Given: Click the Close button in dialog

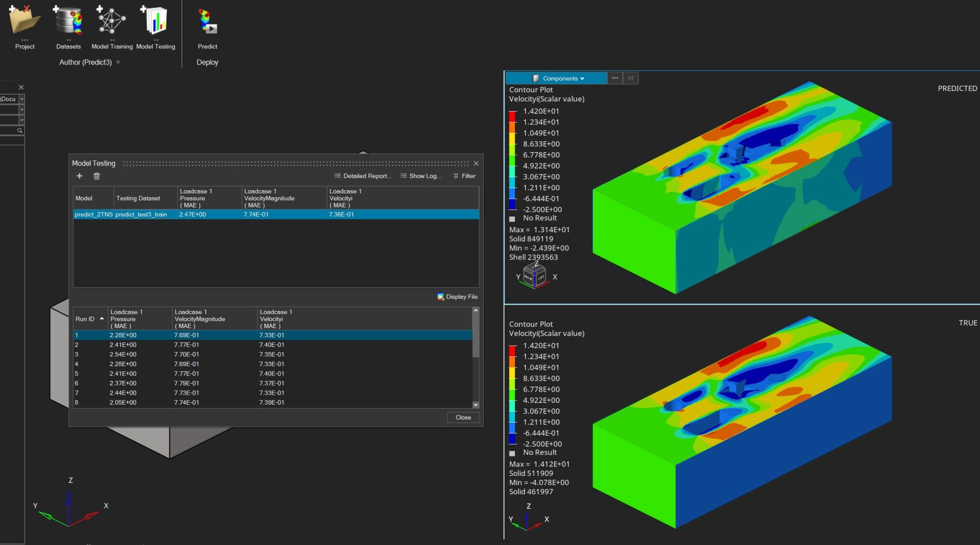Looking at the screenshot, I should [x=463, y=418].
